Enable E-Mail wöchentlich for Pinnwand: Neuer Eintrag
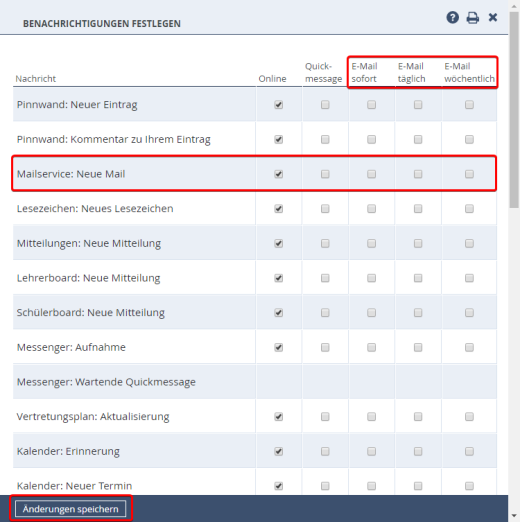 469,105
